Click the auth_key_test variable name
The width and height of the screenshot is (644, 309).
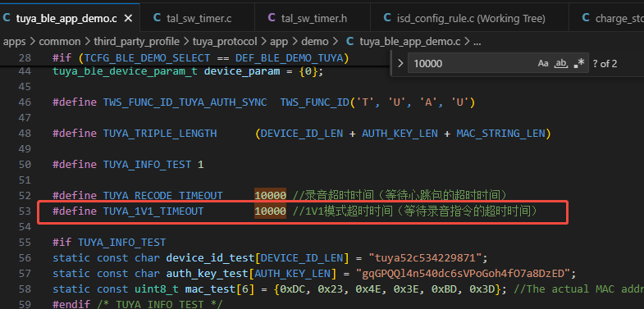coord(207,273)
